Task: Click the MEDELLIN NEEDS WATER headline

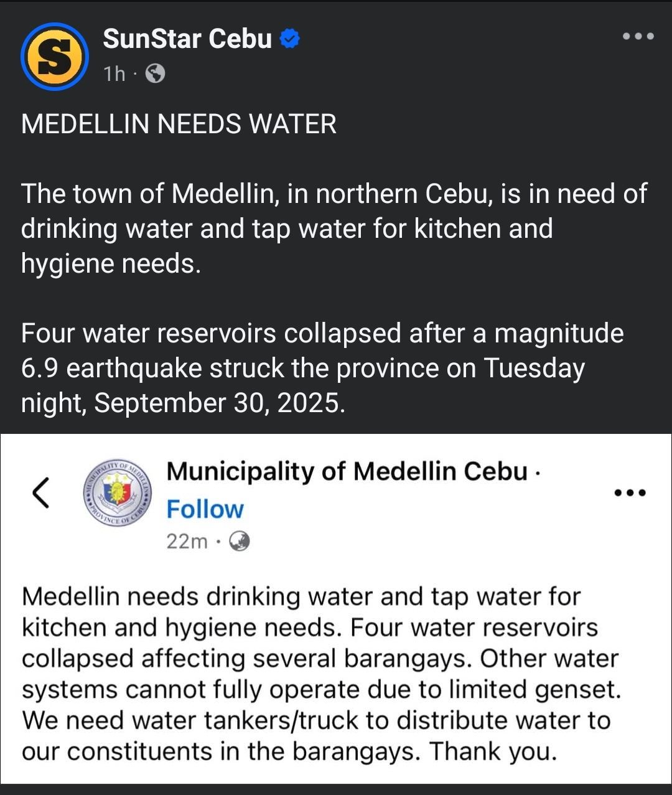Action: [179, 124]
